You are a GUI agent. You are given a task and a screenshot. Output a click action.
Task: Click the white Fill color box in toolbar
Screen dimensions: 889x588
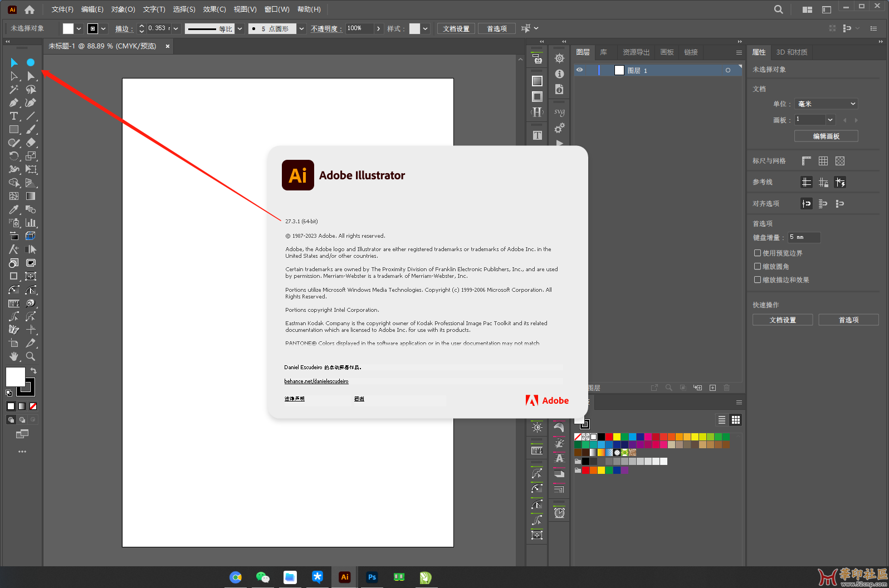(x=15, y=377)
